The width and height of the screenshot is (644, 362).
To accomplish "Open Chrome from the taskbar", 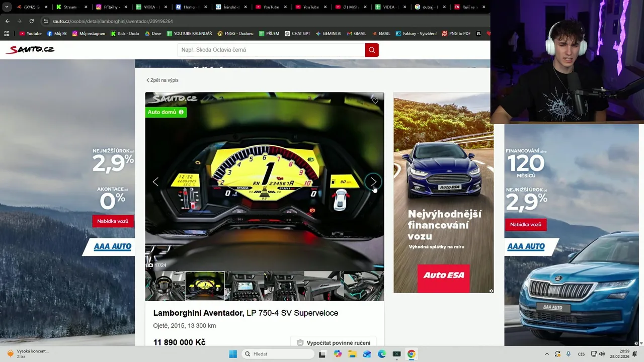I will (x=411, y=354).
